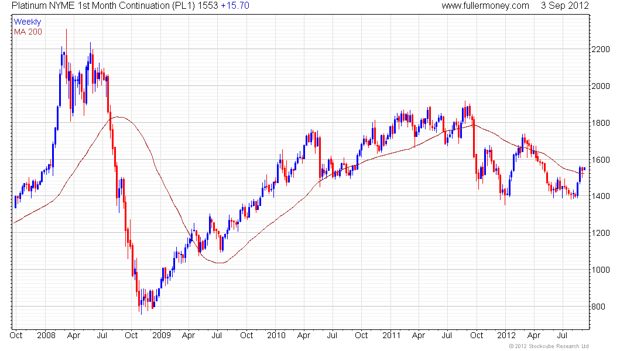The image size is (644, 351).
Task: Click the 1400 price axis label
Action: point(601,196)
